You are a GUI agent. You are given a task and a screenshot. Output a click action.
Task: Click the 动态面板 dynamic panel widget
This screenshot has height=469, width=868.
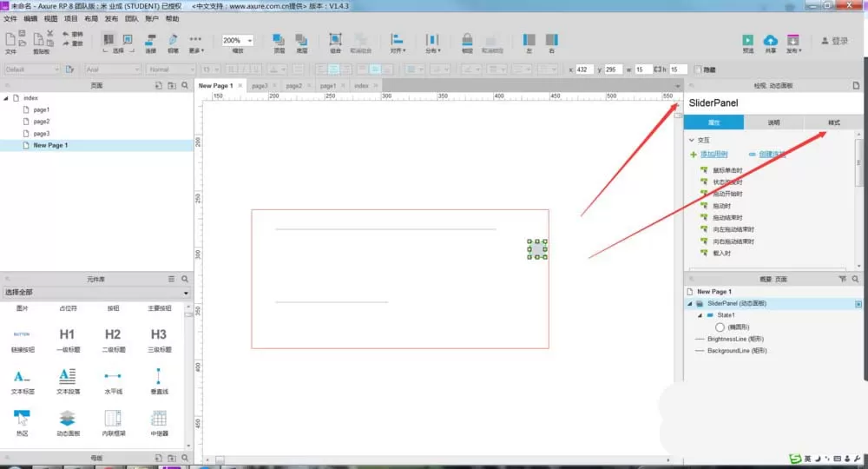68,423
